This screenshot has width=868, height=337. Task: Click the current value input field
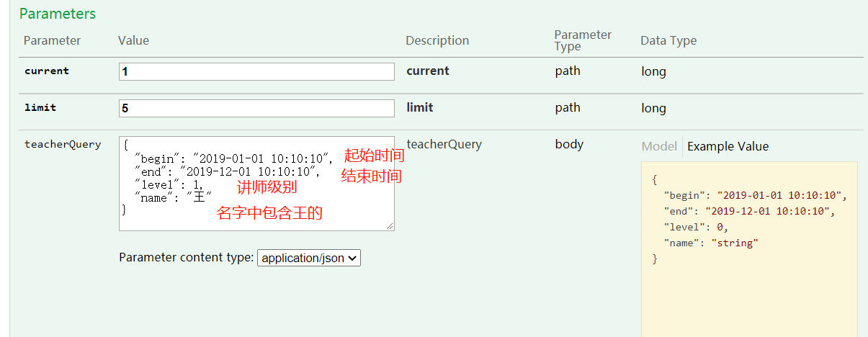256,71
